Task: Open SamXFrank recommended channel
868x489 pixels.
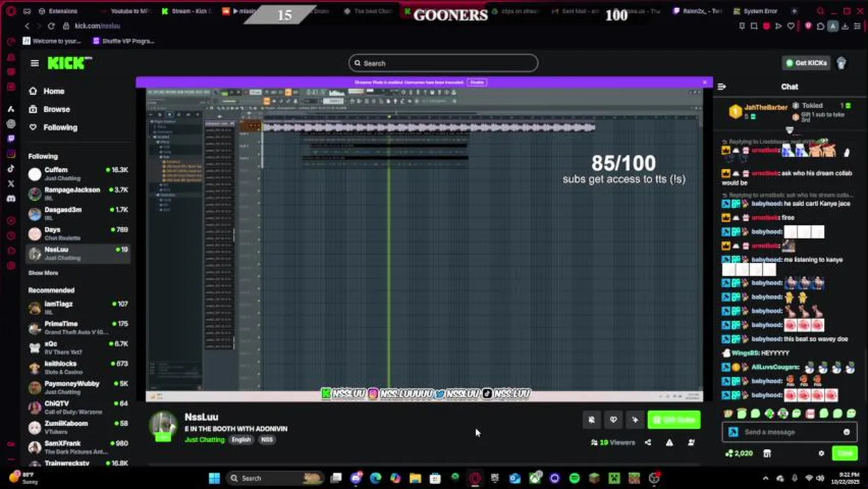Action: 77,447
